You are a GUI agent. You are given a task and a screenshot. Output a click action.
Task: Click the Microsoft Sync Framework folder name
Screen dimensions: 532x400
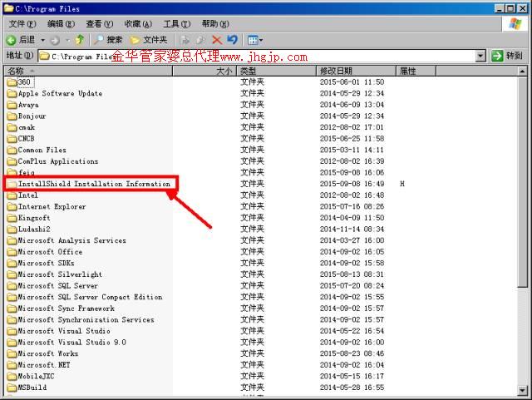click(x=66, y=309)
